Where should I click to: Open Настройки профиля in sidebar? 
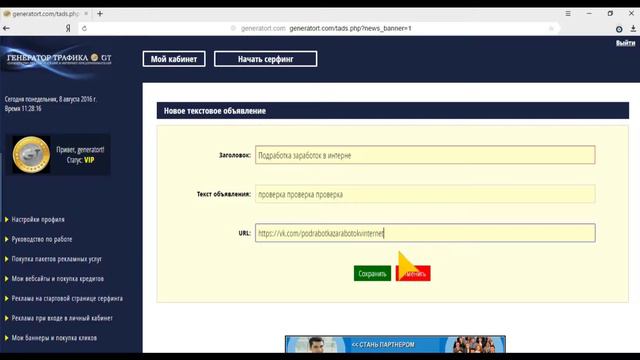pos(38,220)
